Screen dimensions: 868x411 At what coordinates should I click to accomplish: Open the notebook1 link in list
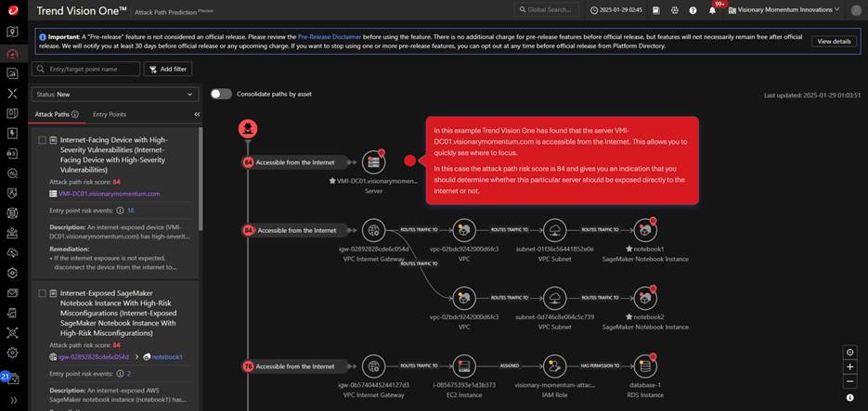[x=167, y=357]
